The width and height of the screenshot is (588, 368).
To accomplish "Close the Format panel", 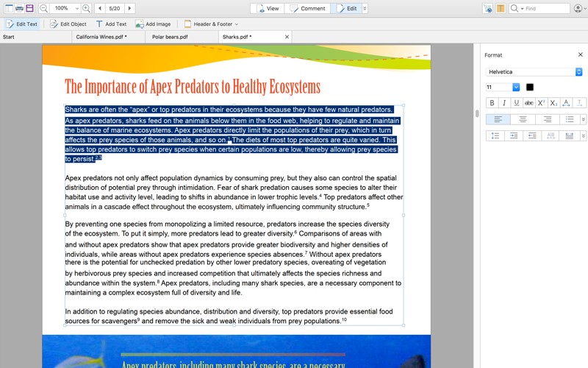I will click(581, 54).
